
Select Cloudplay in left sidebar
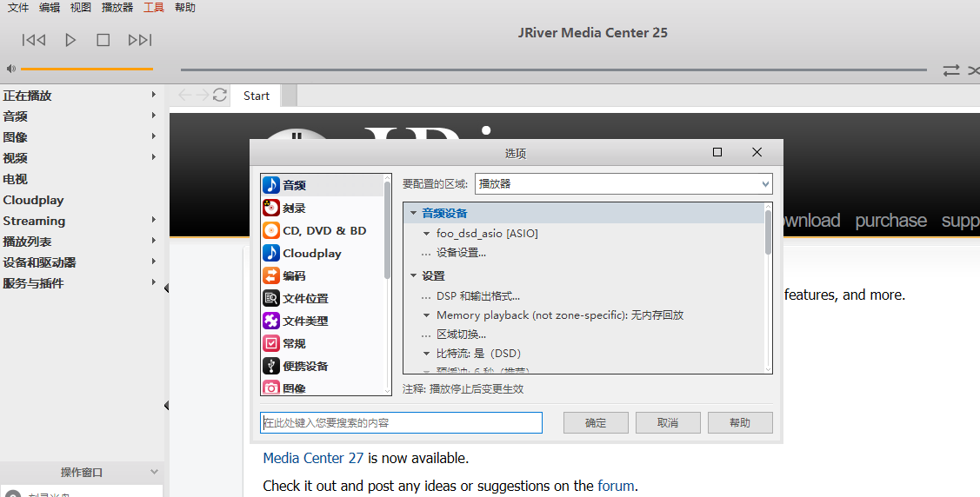click(x=33, y=200)
